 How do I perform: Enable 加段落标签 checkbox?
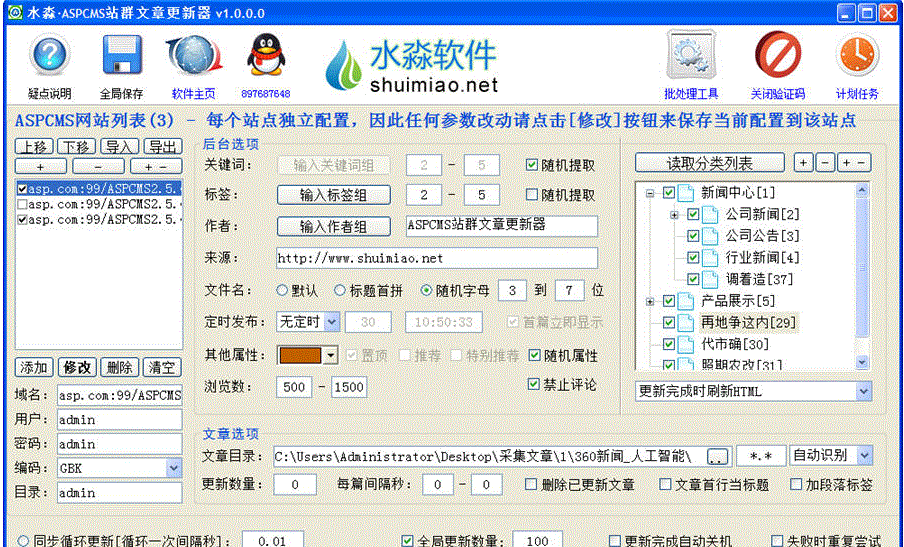pyautogui.click(x=796, y=484)
